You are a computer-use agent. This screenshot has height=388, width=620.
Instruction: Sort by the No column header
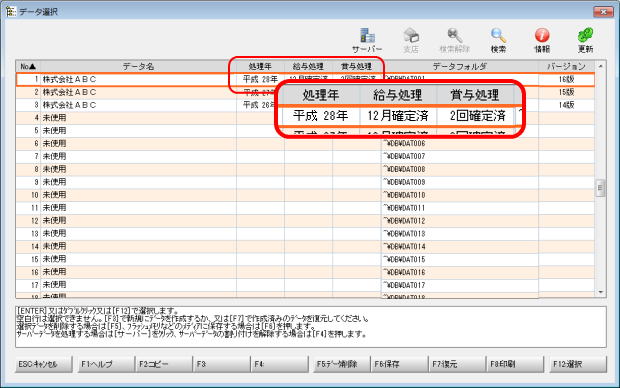(28, 66)
